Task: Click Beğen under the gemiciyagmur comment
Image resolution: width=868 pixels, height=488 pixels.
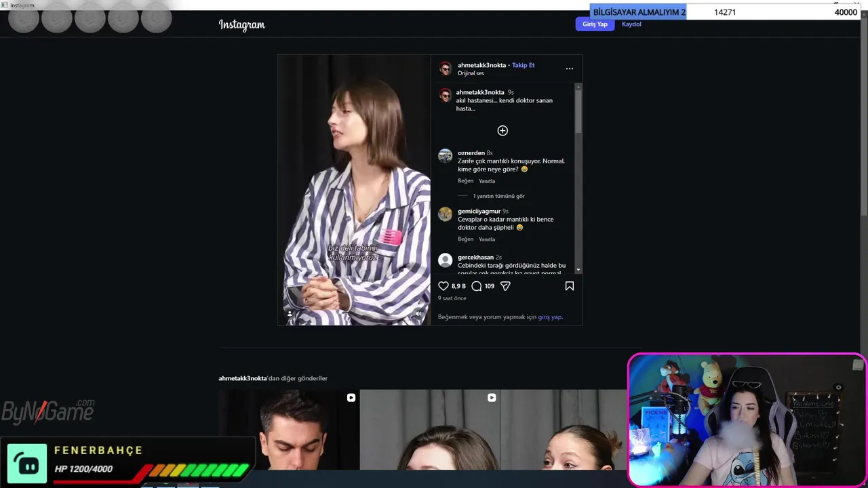Action: 465,239
